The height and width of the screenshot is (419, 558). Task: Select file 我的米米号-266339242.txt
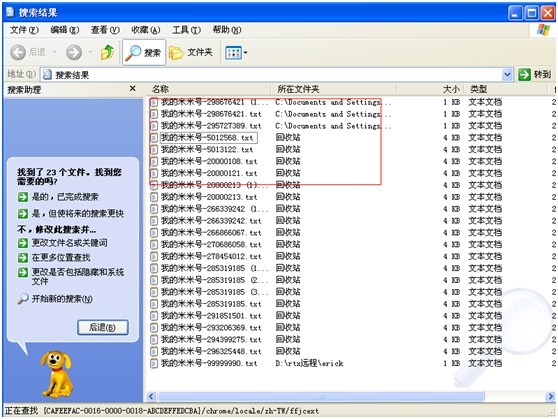click(x=211, y=221)
